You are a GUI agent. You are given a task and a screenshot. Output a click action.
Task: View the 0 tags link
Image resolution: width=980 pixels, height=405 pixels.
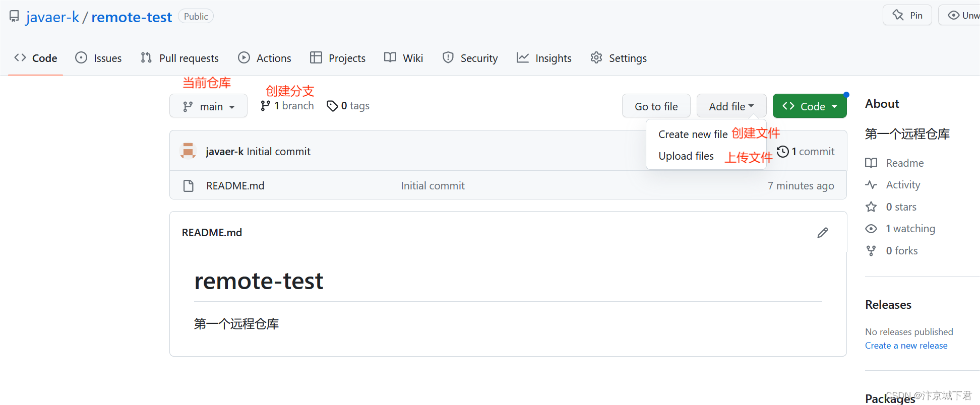coord(348,106)
